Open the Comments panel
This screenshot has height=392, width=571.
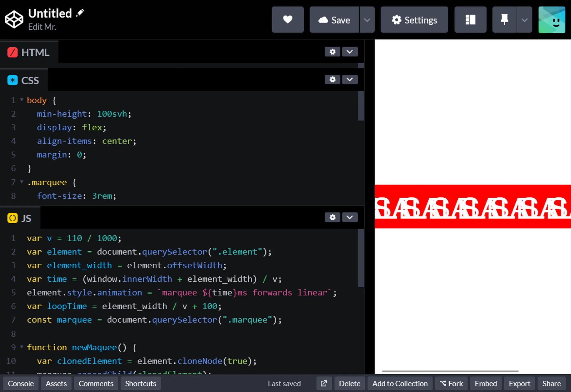point(96,383)
